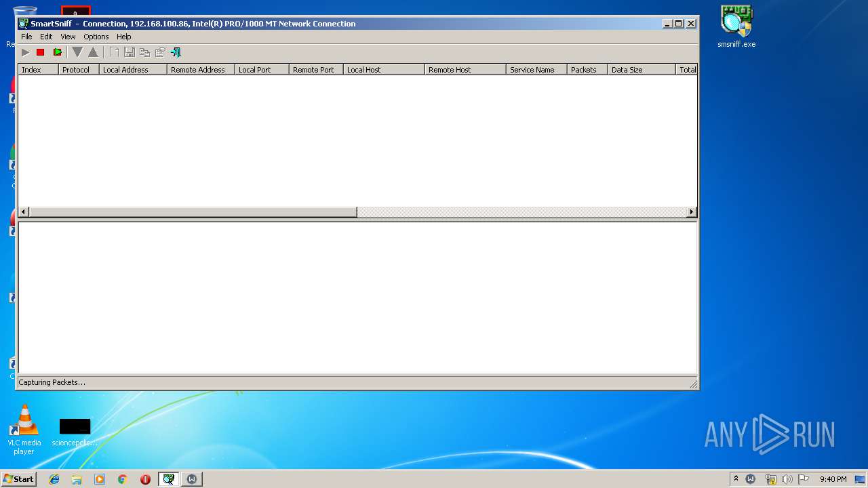Screen dimensions: 868x488
Task: Click the Start Capture play icon
Action: click(25, 52)
